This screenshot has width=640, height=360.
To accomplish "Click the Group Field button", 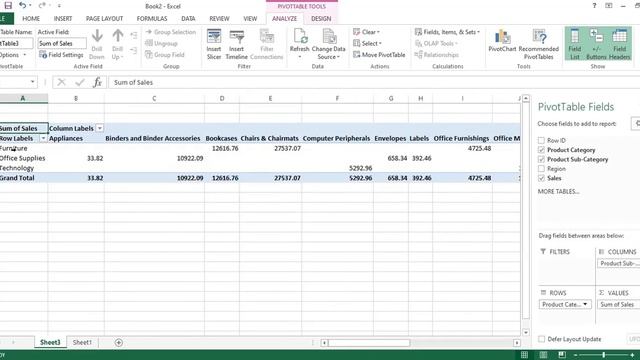I will 165,55.
